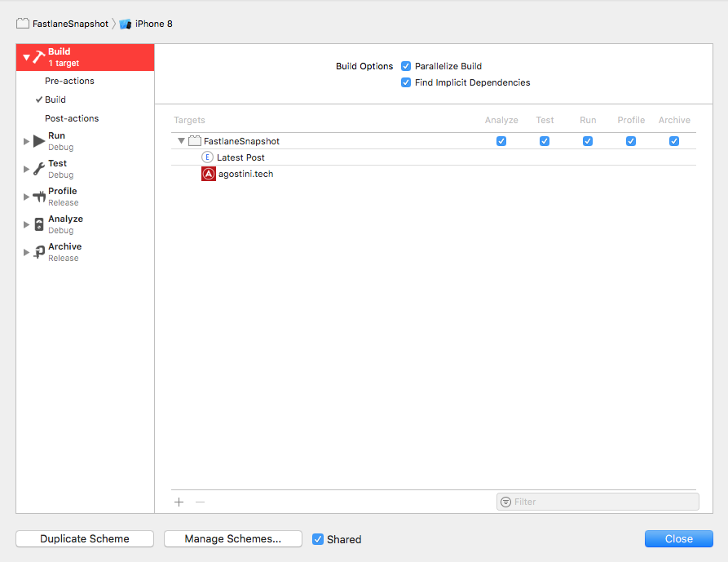
Task: Uncheck the Archive checkbox for FastlaneSnapshot
Action: point(674,141)
